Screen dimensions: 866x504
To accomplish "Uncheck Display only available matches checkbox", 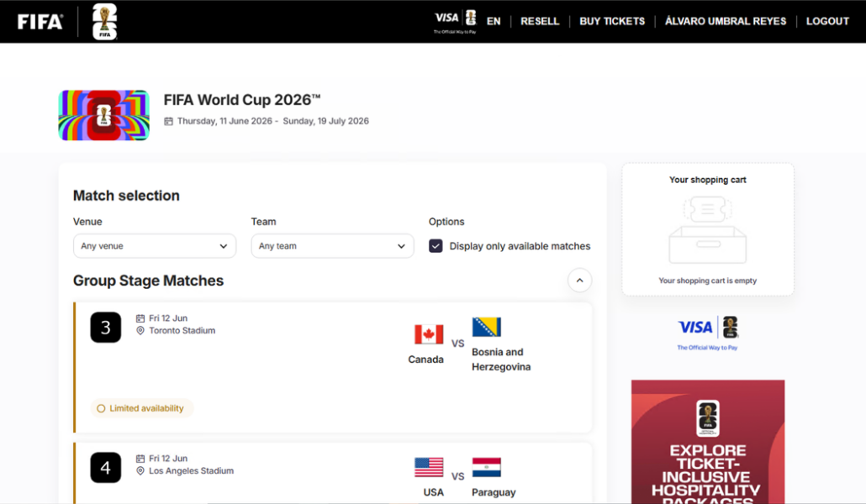I will click(436, 246).
